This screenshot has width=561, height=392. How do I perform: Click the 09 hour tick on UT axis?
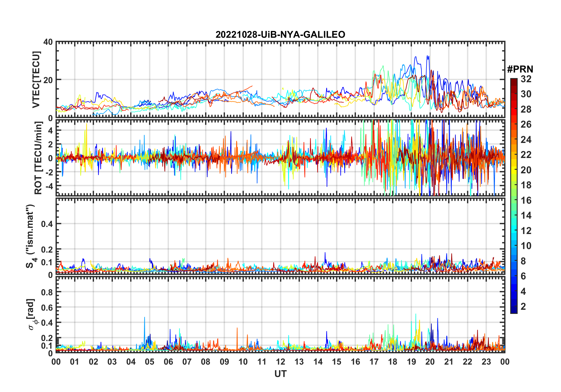pos(224,362)
